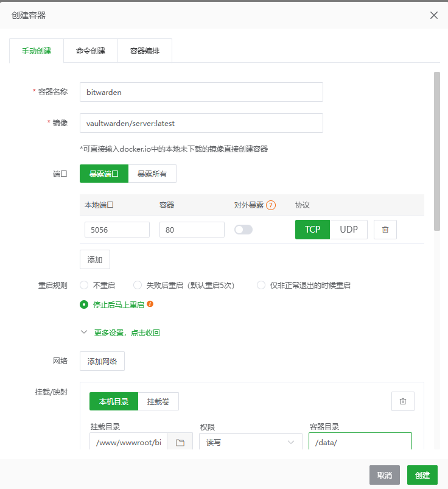Delete the port mapping row trash icon
The height and width of the screenshot is (489, 448).
(385, 230)
